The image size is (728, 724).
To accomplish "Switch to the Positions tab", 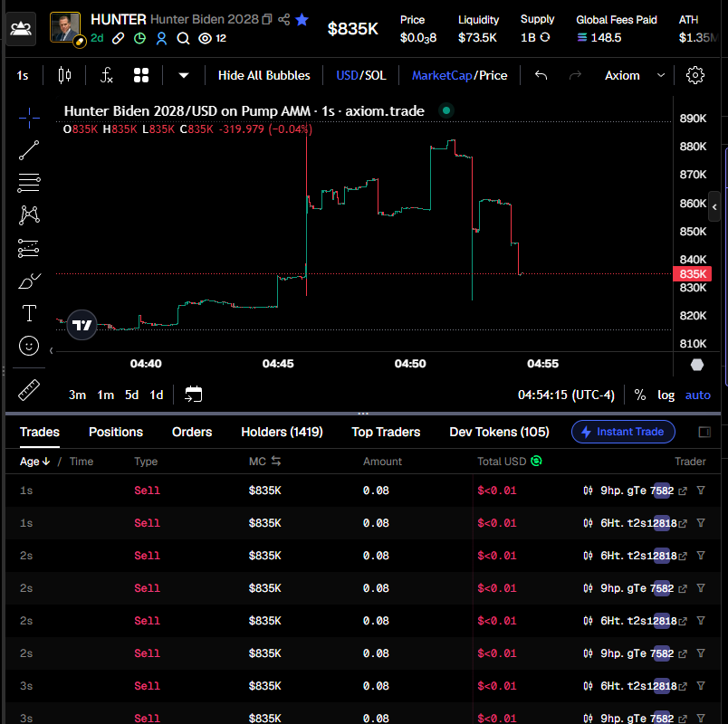I will point(116,432).
